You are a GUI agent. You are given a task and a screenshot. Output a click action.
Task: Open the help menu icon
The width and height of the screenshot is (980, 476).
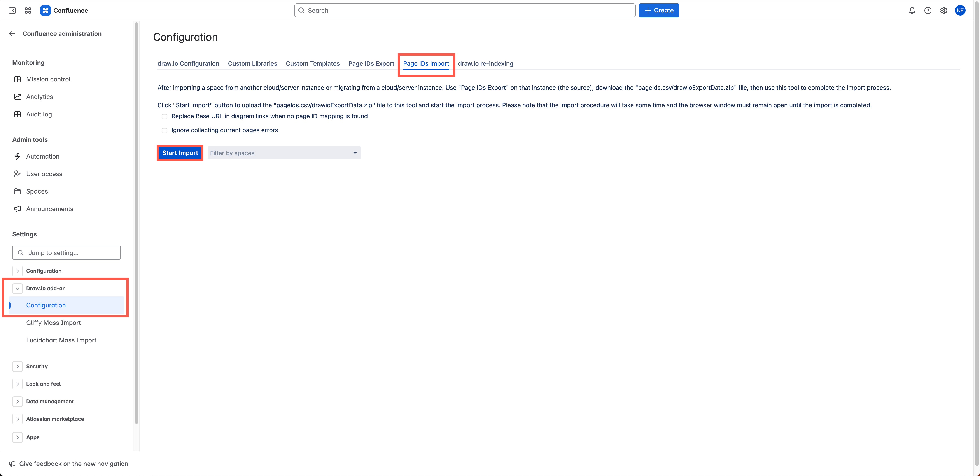pos(928,10)
